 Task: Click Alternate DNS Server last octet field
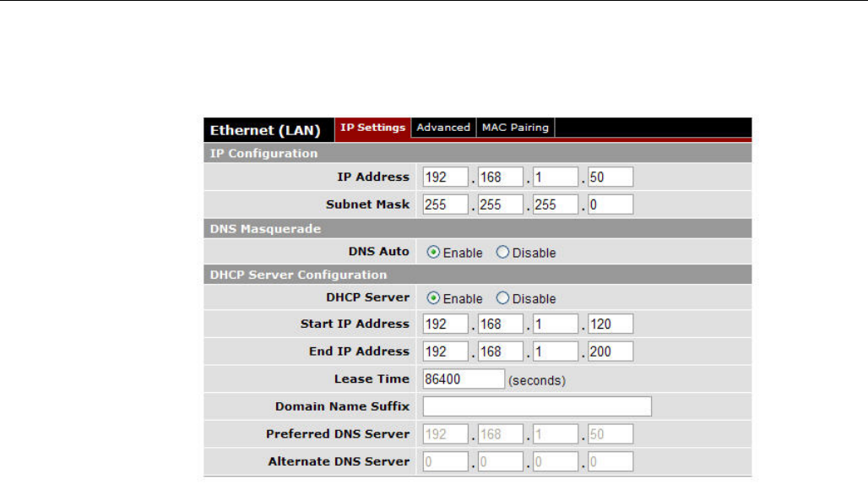click(x=610, y=461)
